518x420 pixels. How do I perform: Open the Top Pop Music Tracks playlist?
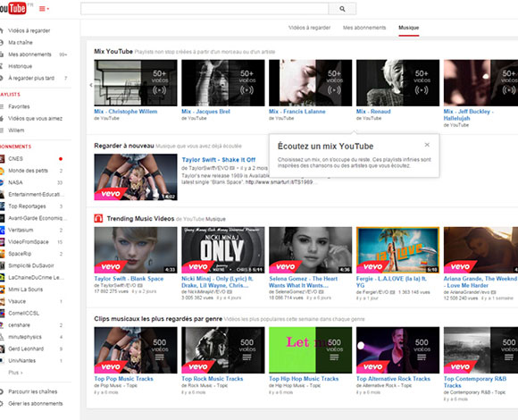click(123, 379)
